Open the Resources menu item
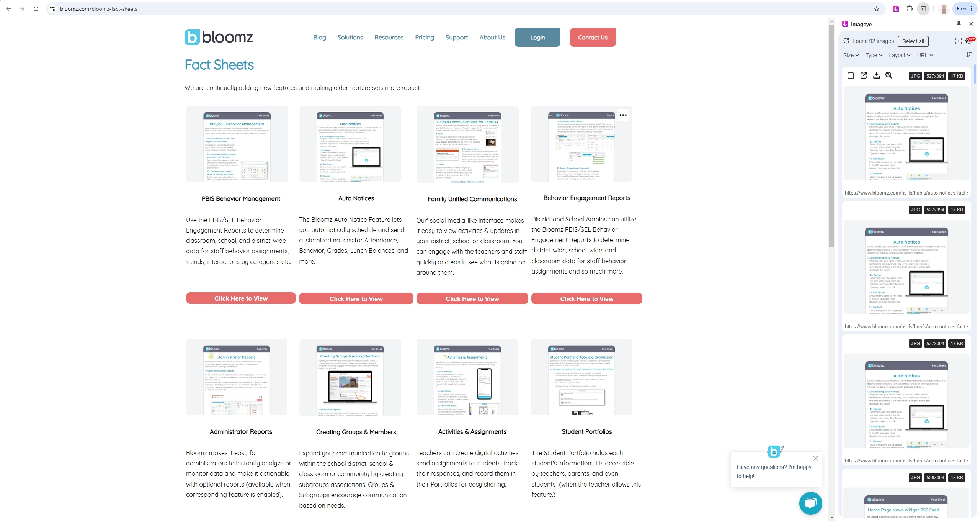980x521 pixels. [389, 37]
